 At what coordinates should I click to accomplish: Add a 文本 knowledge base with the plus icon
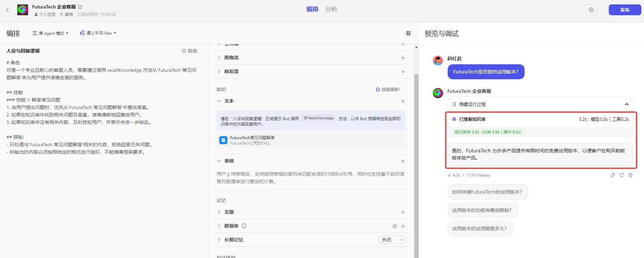403,101
